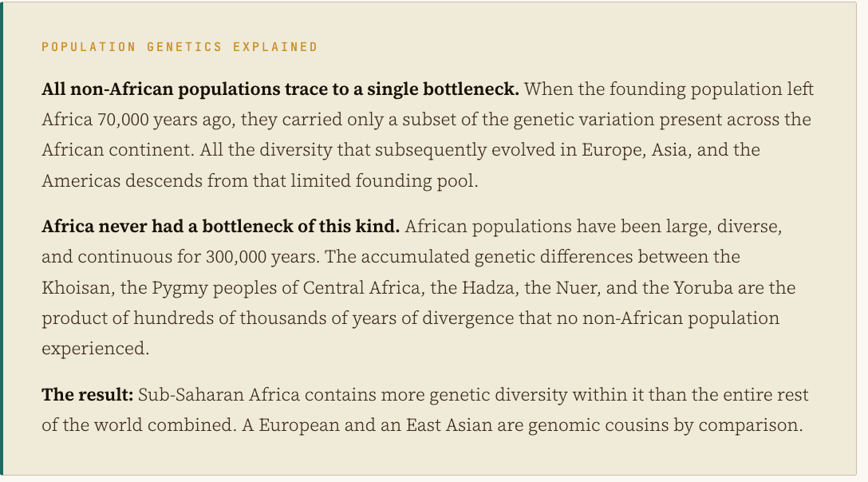Viewport: 868px width, 482px height.
Task: Click the word 'Americas' in first paragraph
Action: point(81,181)
